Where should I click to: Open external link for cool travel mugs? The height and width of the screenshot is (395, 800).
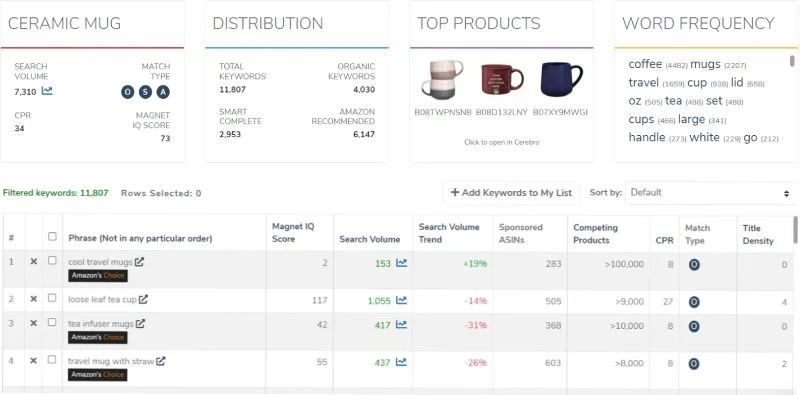(x=139, y=262)
